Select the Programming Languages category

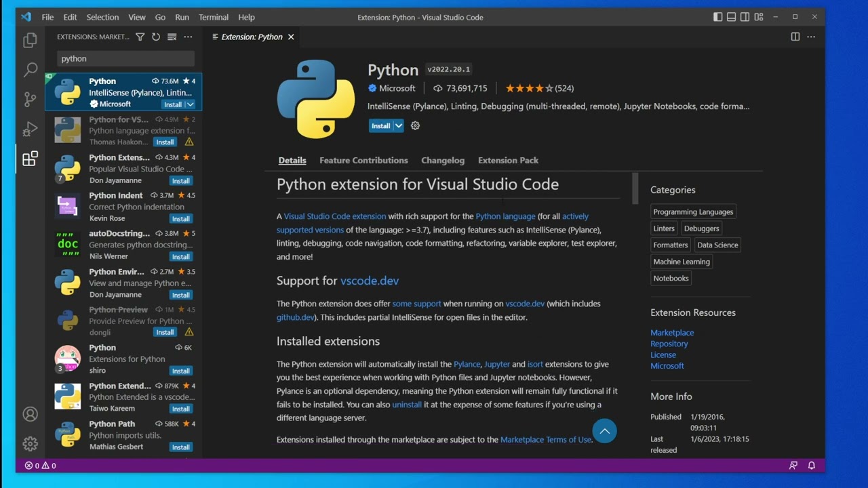coord(693,212)
